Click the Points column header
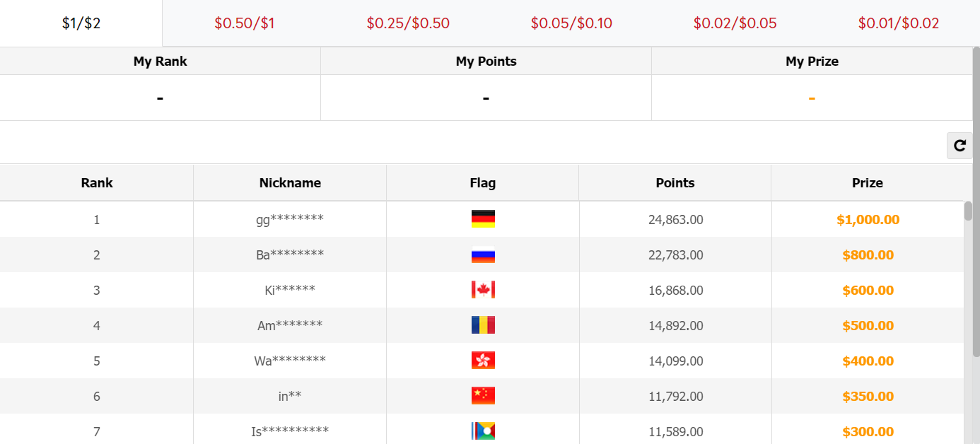Image resolution: width=980 pixels, height=444 pixels. click(x=675, y=182)
